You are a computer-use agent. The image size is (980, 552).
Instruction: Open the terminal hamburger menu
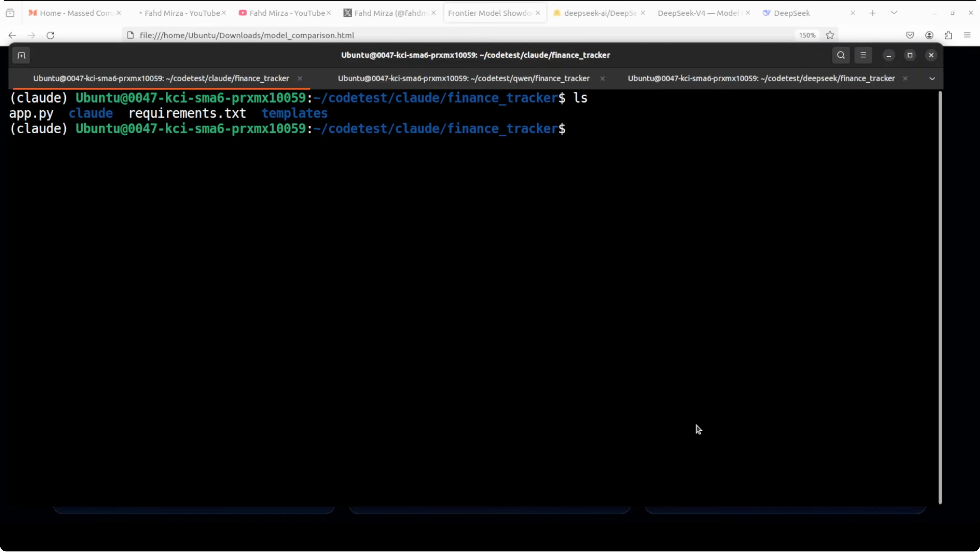[x=863, y=55]
